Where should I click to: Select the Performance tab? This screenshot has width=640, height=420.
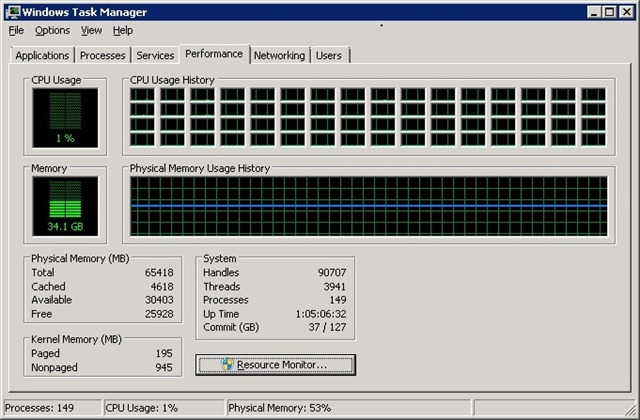tap(214, 54)
